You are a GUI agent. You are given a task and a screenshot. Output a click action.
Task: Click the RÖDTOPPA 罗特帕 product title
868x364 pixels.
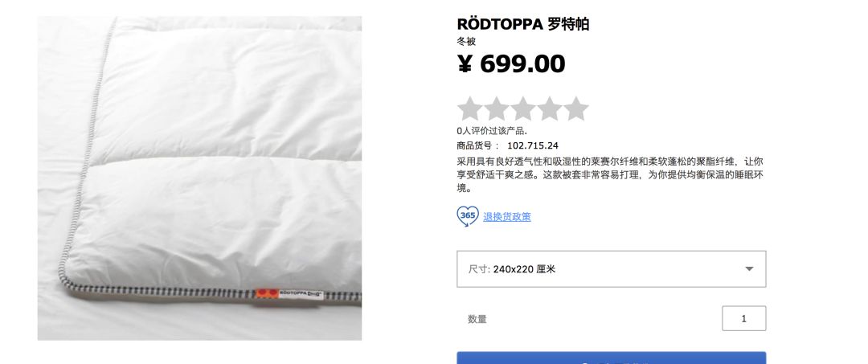click(522, 24)
